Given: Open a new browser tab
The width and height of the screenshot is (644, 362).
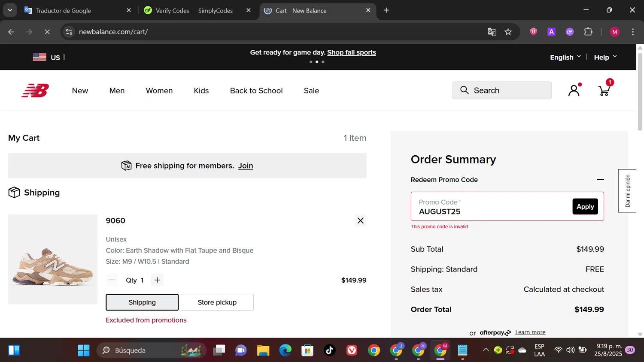Looking at the screenshot, I should coord(386,10).
